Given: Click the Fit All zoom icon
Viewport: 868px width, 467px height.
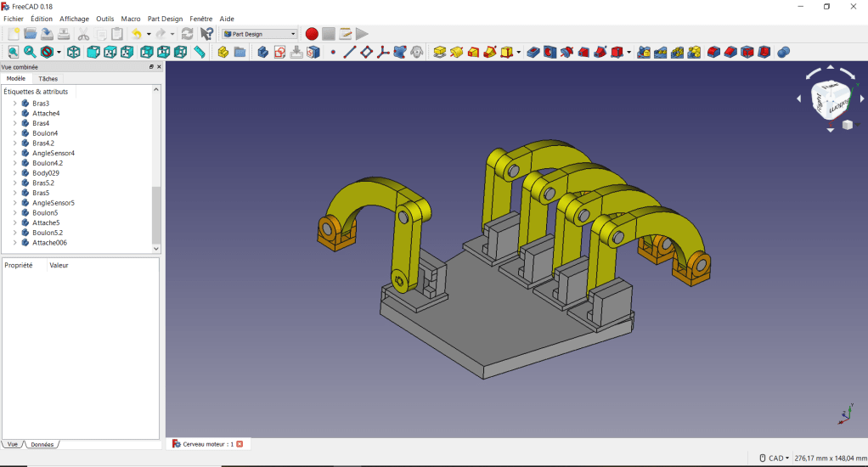Looking at the screenshot, I should [x=13, y=53].
